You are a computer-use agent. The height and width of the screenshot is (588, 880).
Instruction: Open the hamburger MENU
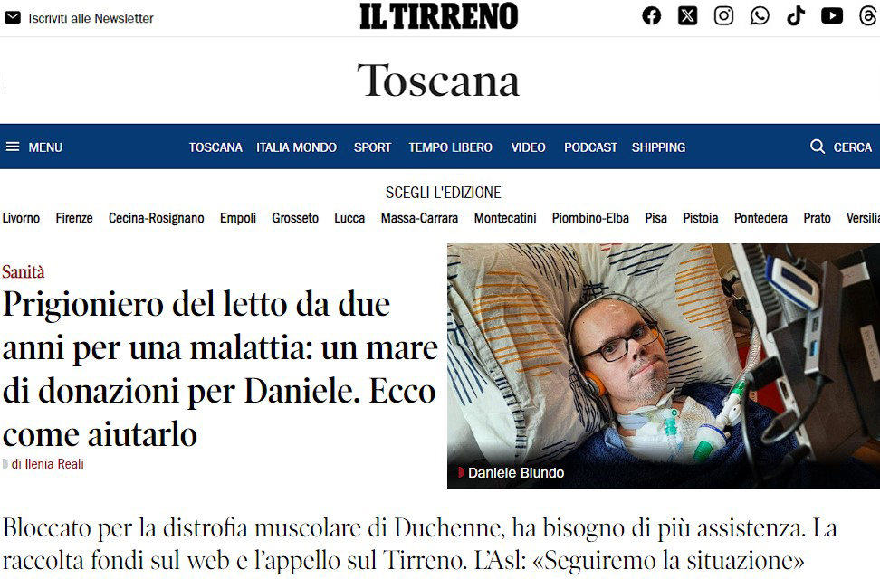click(x=33, y=147)
